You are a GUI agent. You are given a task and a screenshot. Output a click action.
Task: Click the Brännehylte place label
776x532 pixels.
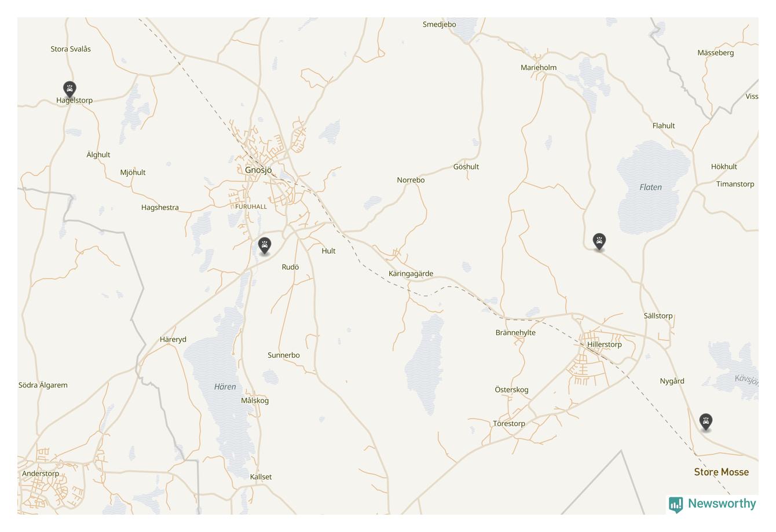click(x=516, y=333)
